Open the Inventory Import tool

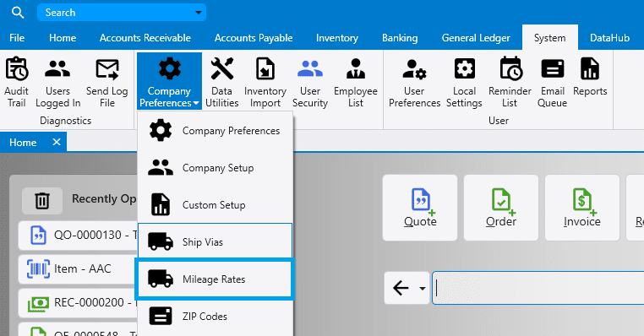point(265,82)
